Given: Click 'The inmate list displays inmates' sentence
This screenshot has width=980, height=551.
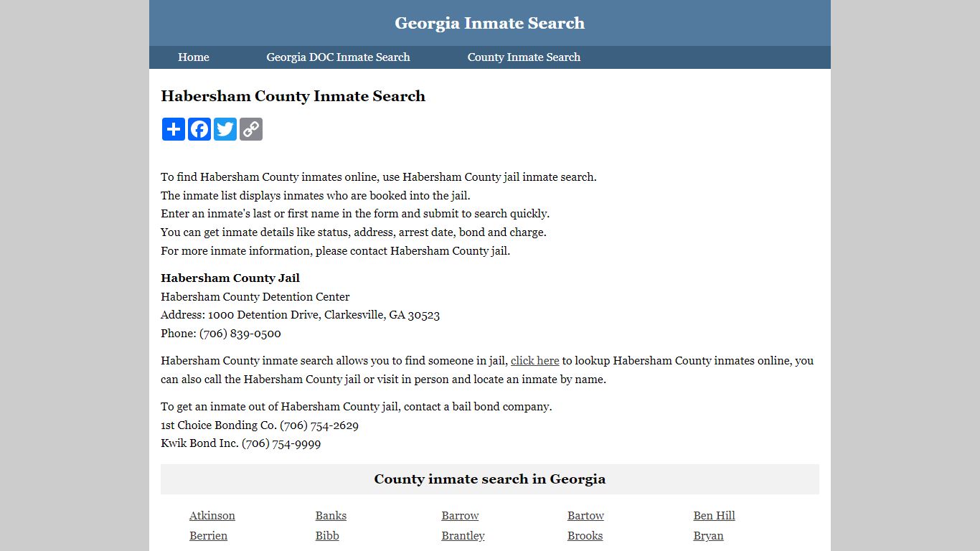Looking at the screenshot, I should 316,196.
